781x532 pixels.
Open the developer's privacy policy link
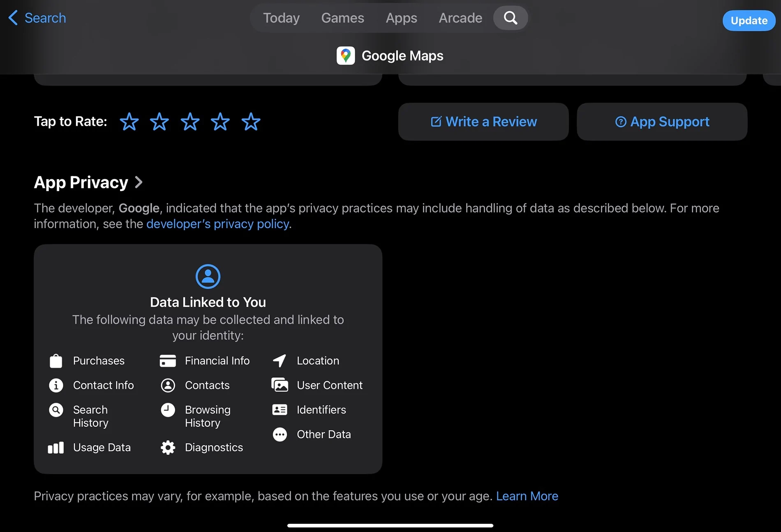tap(218, 224)
